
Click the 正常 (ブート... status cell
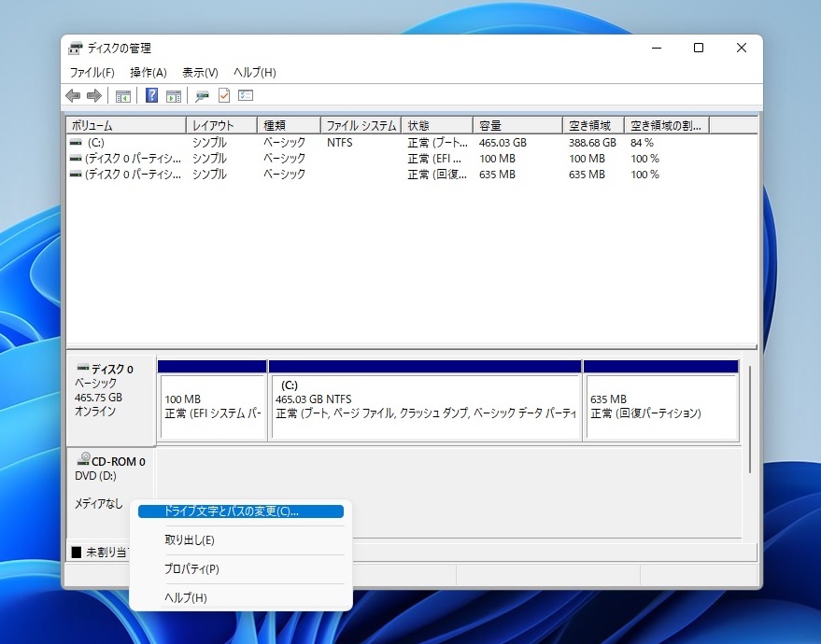438,142
